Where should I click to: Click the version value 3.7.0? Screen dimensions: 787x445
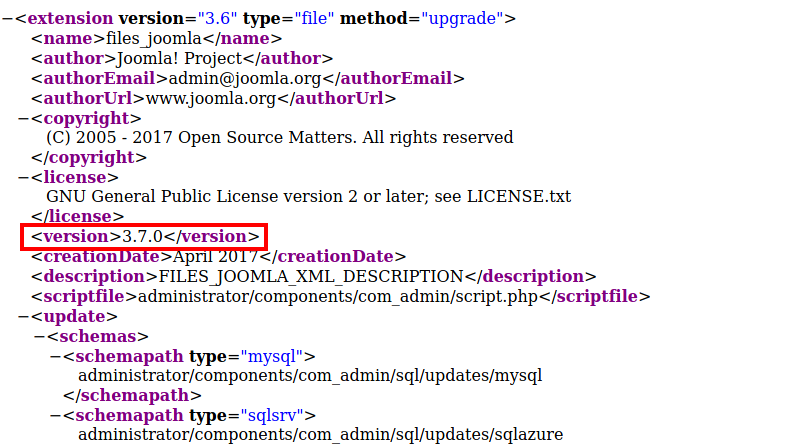tap(143, 236)
